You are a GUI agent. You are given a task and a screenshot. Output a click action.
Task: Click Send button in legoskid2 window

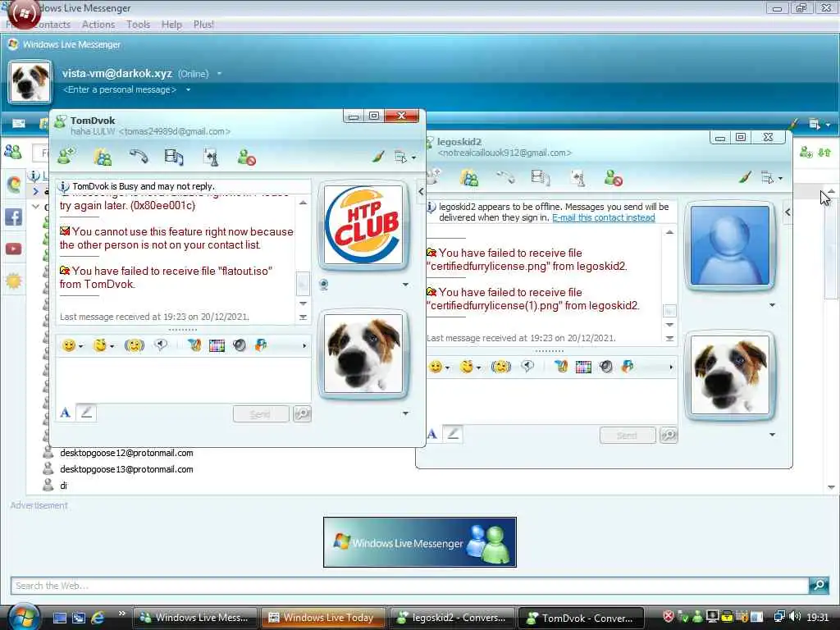pos(628,436)
